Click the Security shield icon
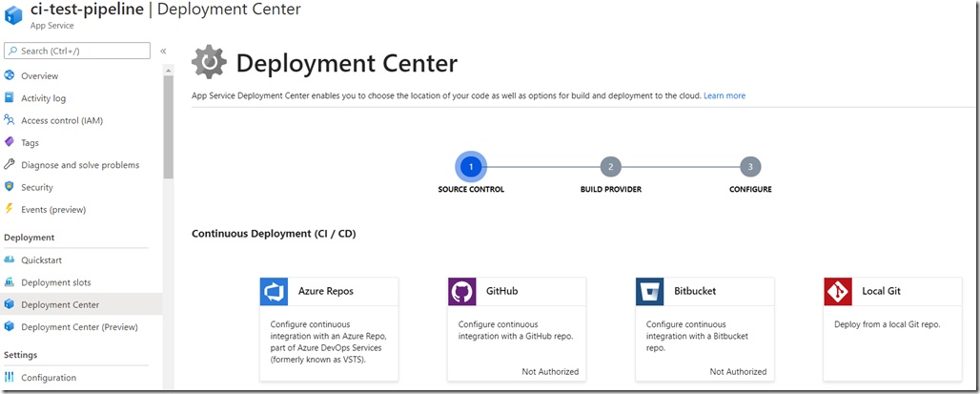Screen dimensions: 980x394 (10, 187)
